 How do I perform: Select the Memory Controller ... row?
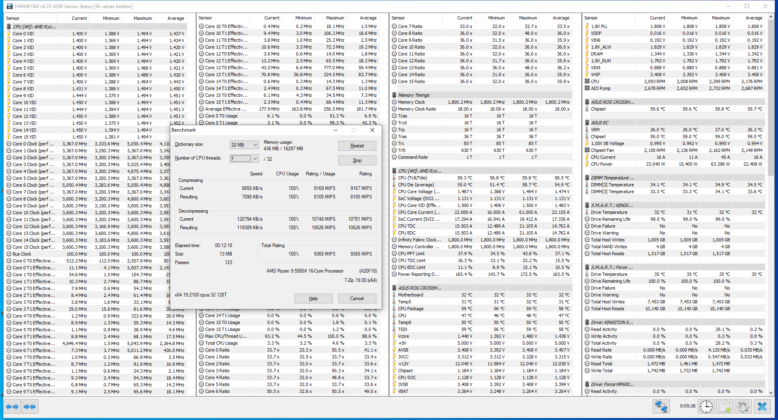pyautogui.click(x=481, y=246)
